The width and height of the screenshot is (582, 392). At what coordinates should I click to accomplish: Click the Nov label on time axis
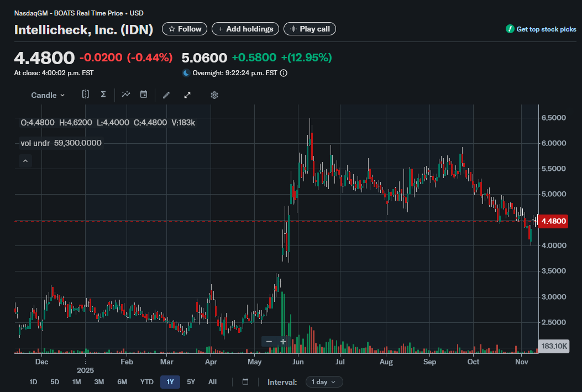pos(521,362)
